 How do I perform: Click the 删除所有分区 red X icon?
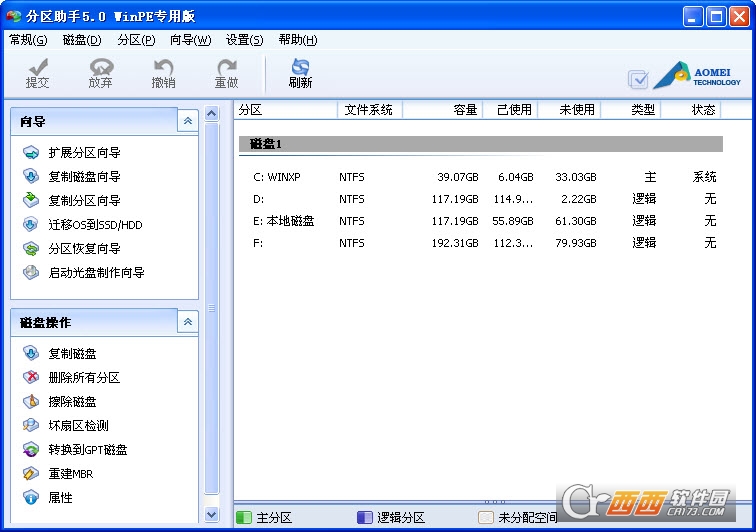[x=31, y=377]
